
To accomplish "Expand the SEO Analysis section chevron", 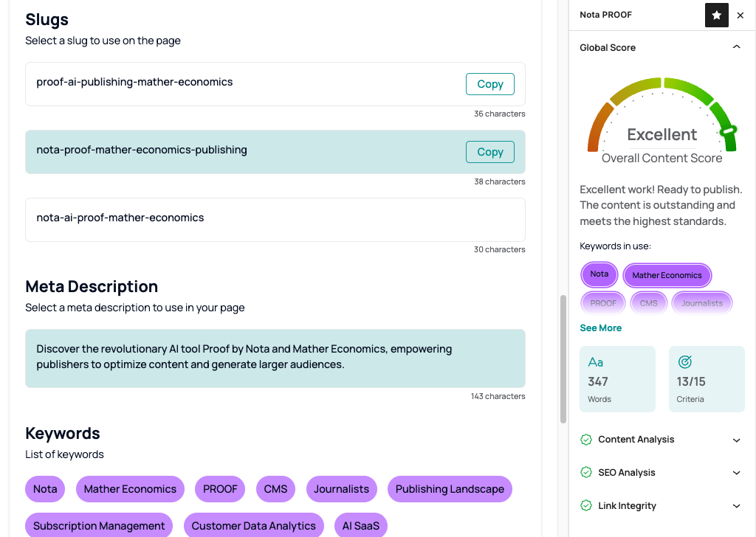I will click(736, 473).
